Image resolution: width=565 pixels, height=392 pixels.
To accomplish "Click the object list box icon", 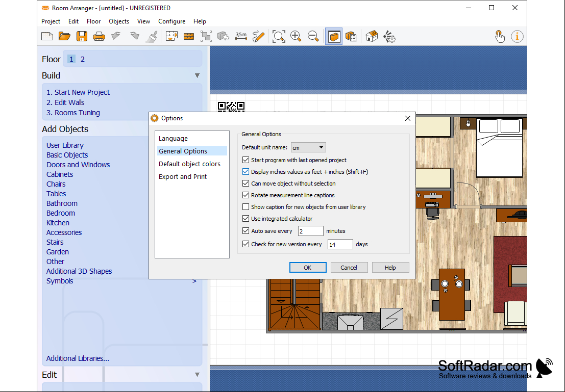I will [x=351, y=36].
